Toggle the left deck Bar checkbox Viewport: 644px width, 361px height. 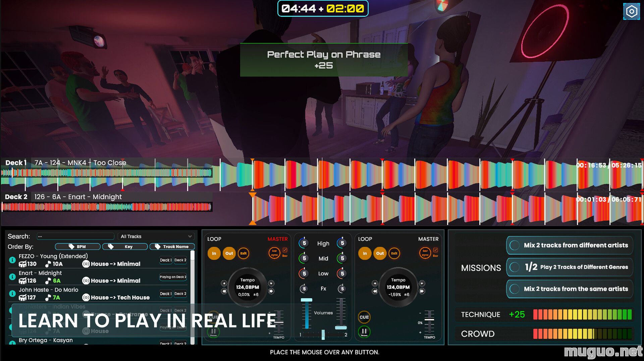pyautogui.click(x=285, y=250)
